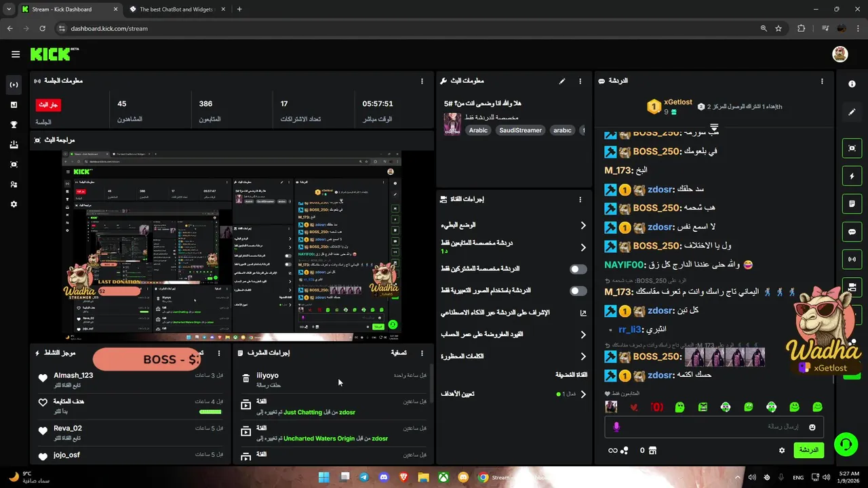
Task: Open the Stream section in the left sidebar
Action: point(14,85)
